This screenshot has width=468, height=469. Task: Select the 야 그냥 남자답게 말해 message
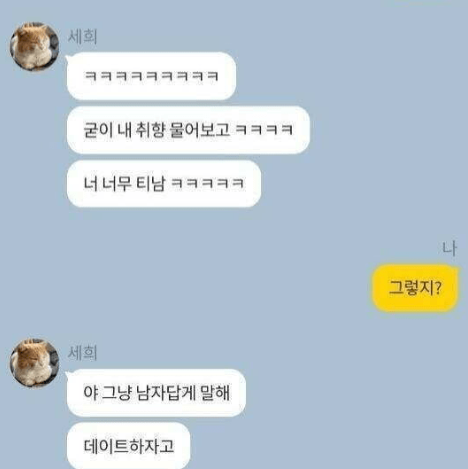156,393
